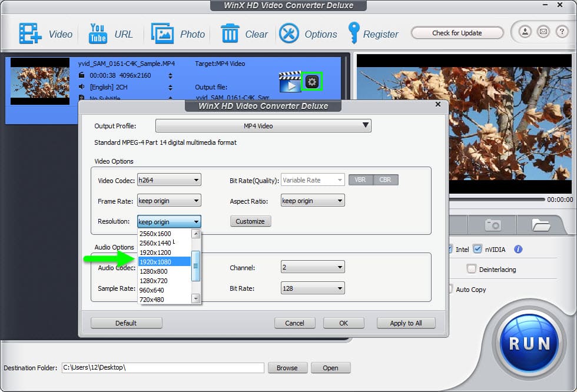Click the preview playback progress slider
The width and height of the screenshot is (577, 392).
497,200
